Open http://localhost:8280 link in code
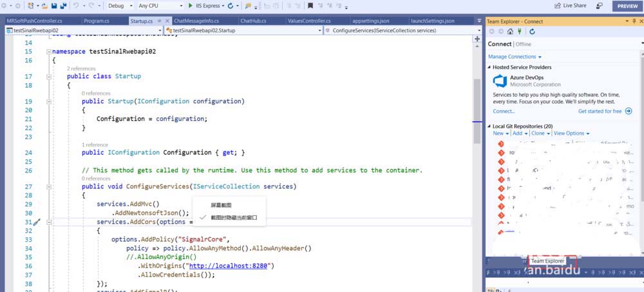Viewport: 644px width, 292px height. coord(228,266)
